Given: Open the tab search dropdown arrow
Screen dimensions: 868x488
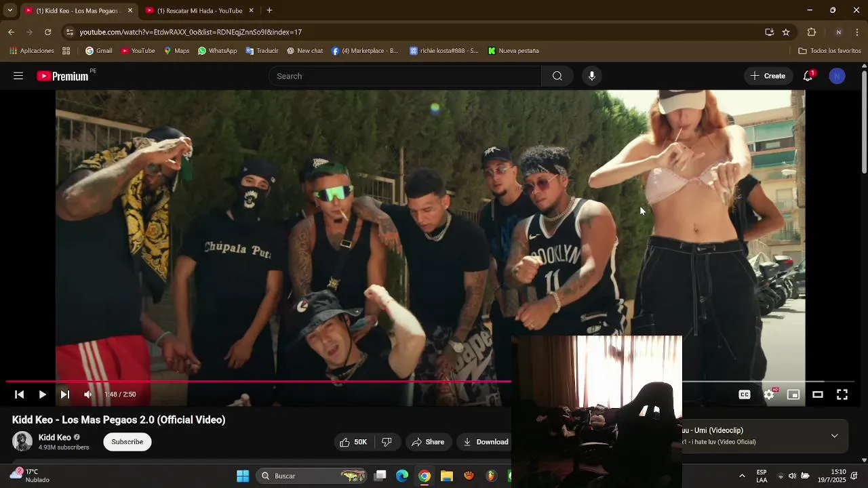Looking at the screenshot, I should [9, 11].
